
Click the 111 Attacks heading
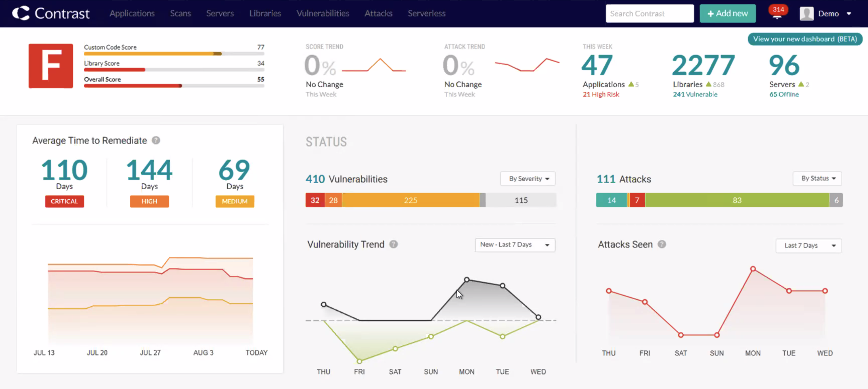(x=624, y=179)
